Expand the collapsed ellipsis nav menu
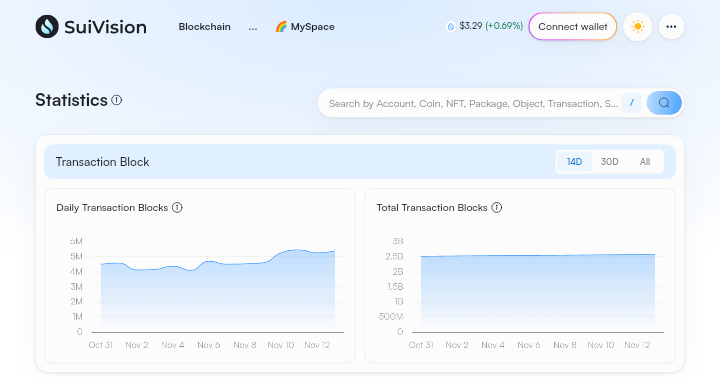 (x=253, y=27)
